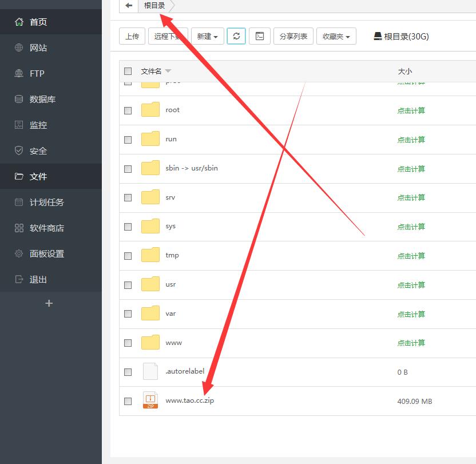Select the tmp folder checkbox

pos(128,256)
